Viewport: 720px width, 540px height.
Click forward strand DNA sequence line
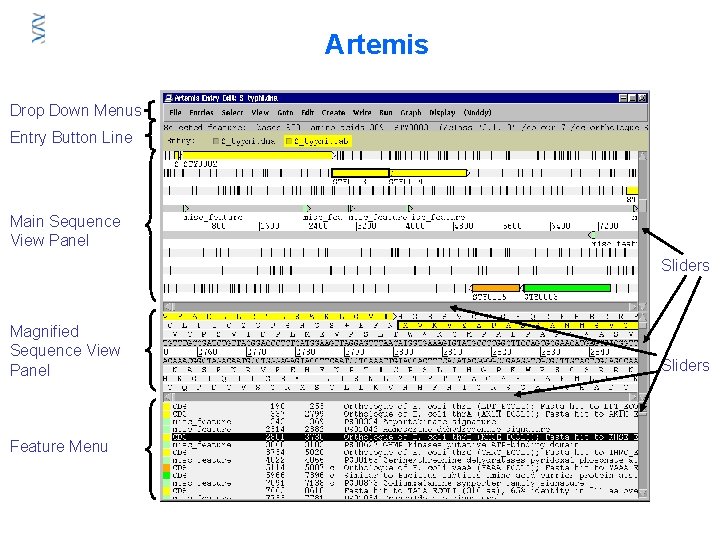(400, 343)
